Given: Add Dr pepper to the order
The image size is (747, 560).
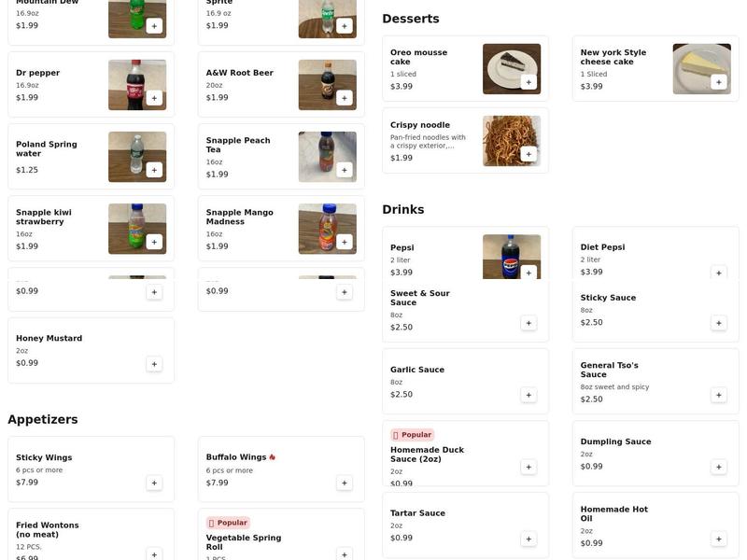Looking at the screenshot, I should pyautogui.click(x=154, y=98).
